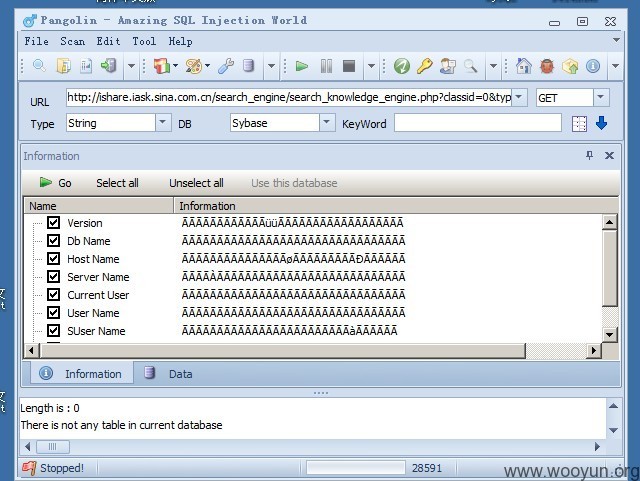
Task: Click the Name column header
Action: coord(99,206)
